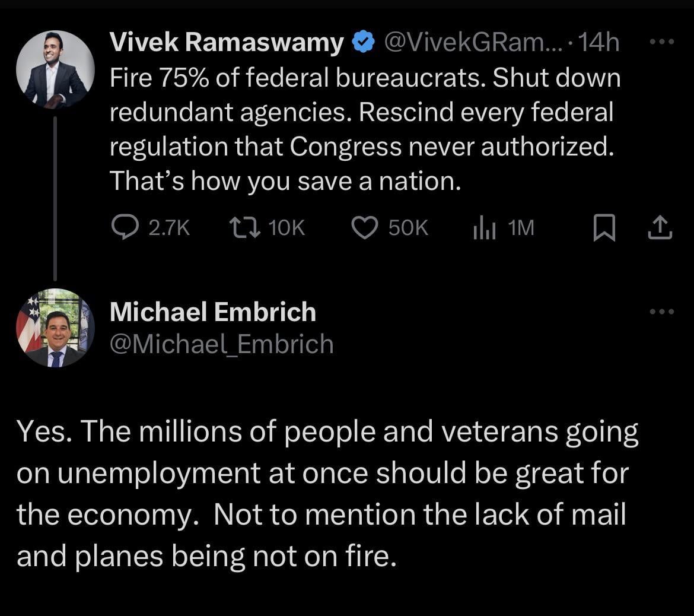Click the repost arrows icon

click(244, 227)
